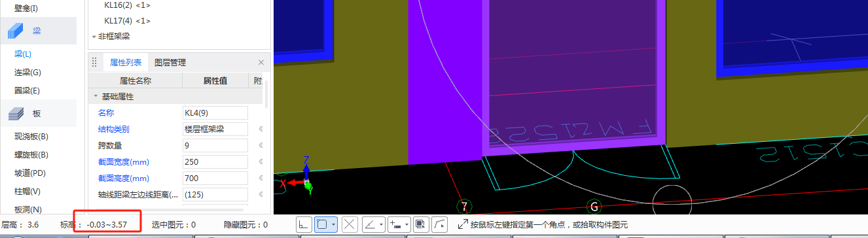The height and width of the screenshot is (238, 868).
Task: Toggle attach checkbox for 结构类别 row
Action: [261, 129]
